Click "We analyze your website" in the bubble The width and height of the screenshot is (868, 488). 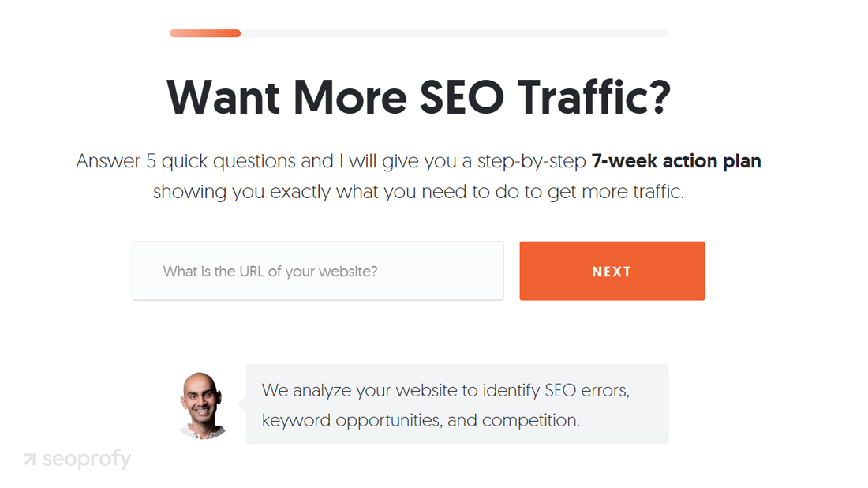click(x=359, y=390)
